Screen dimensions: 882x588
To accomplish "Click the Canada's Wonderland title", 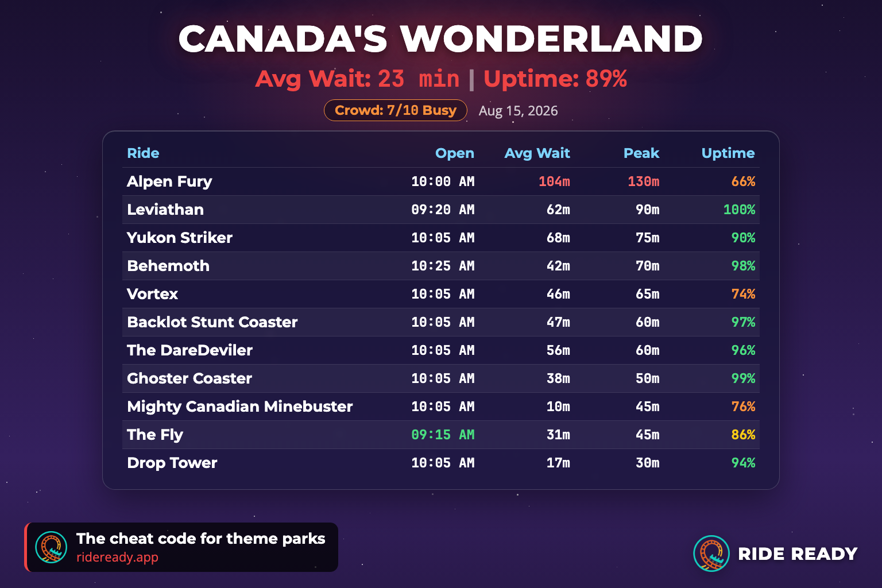I will coord(441,39).
